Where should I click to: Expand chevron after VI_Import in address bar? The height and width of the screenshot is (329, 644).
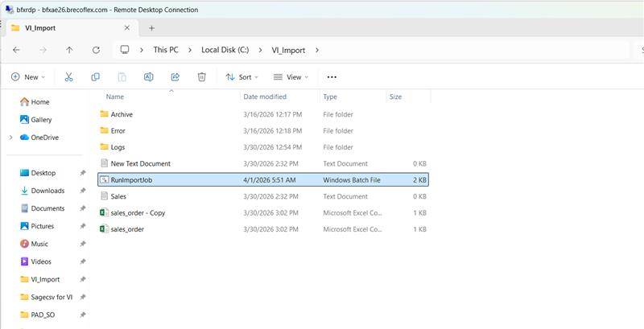click(x=316, y=50)
